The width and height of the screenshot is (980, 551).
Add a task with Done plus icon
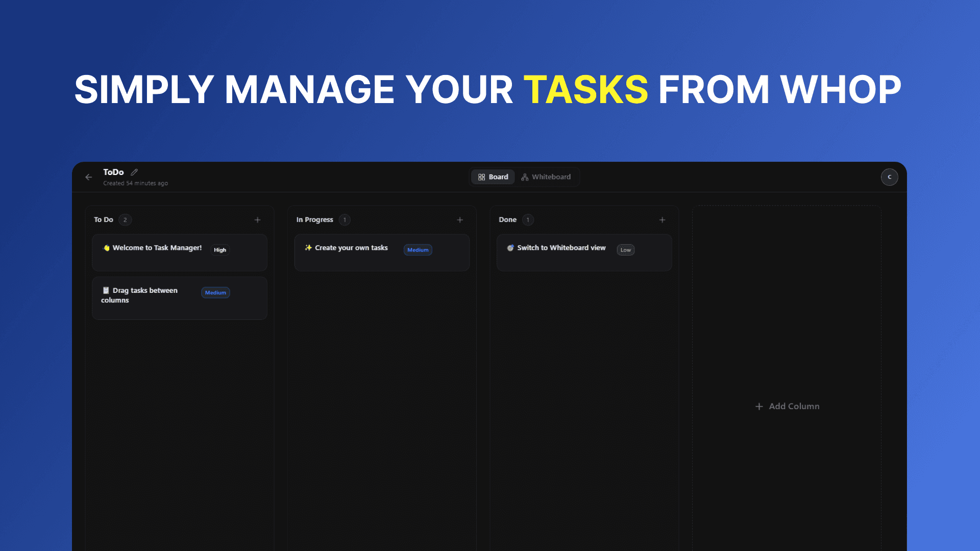coord(662,220)
